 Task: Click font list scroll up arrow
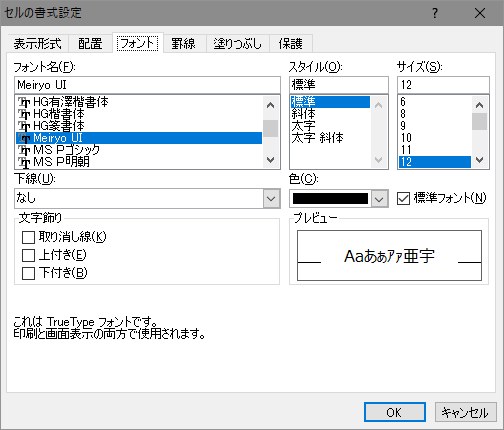coord(271,105)
